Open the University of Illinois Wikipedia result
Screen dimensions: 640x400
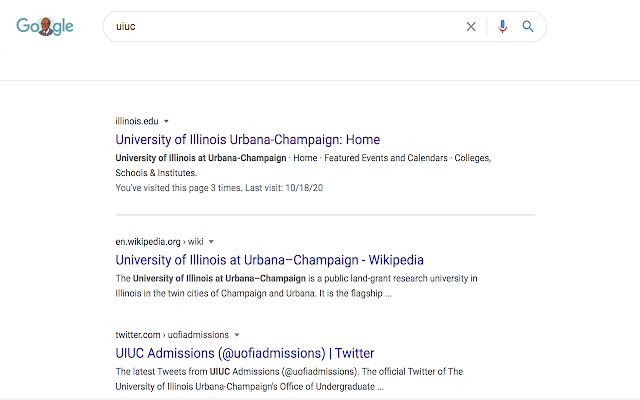click(269, 260)
